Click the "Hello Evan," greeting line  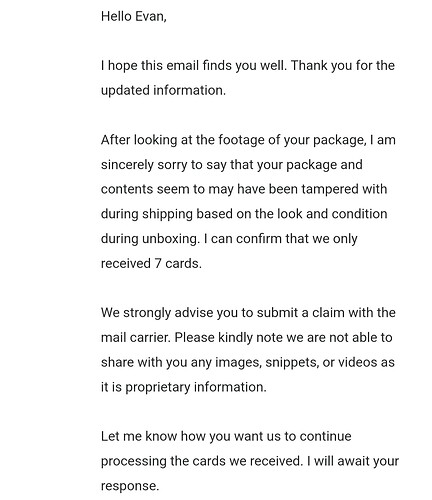pos(134,16)
